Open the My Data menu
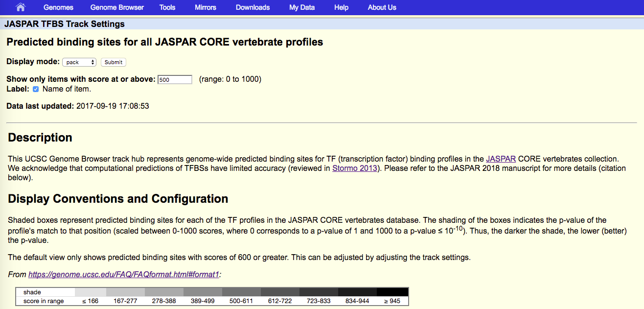 pos(302,7)
